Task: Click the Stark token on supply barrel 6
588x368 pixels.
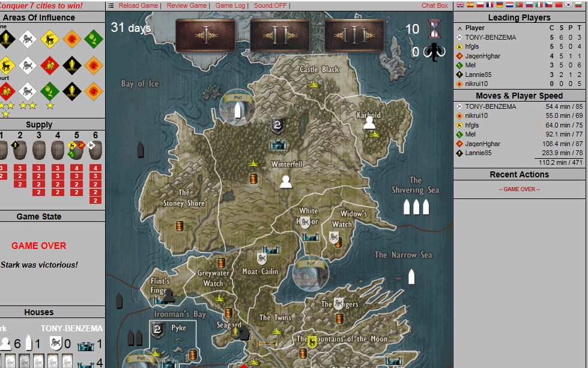Action: coord(91,144)
